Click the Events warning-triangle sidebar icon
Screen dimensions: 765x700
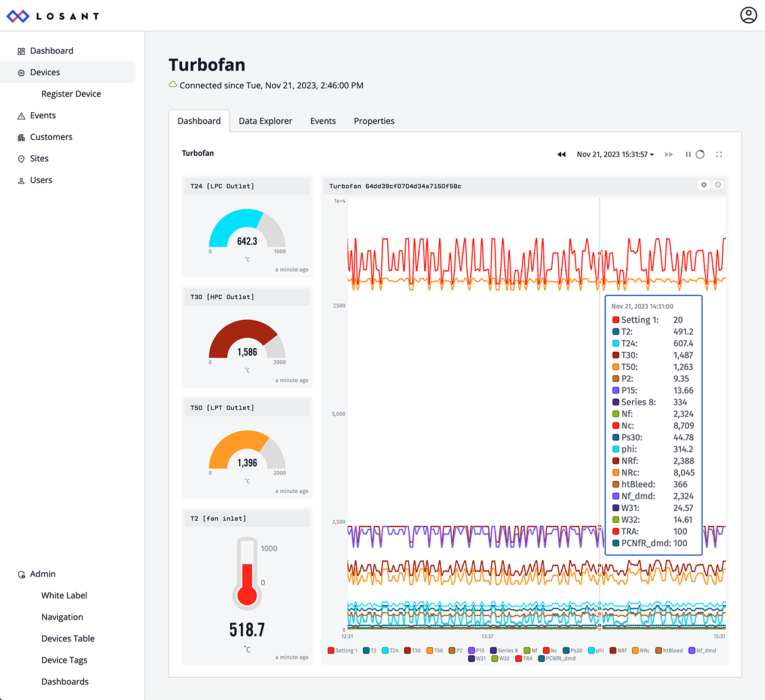[x=22, y=116]
